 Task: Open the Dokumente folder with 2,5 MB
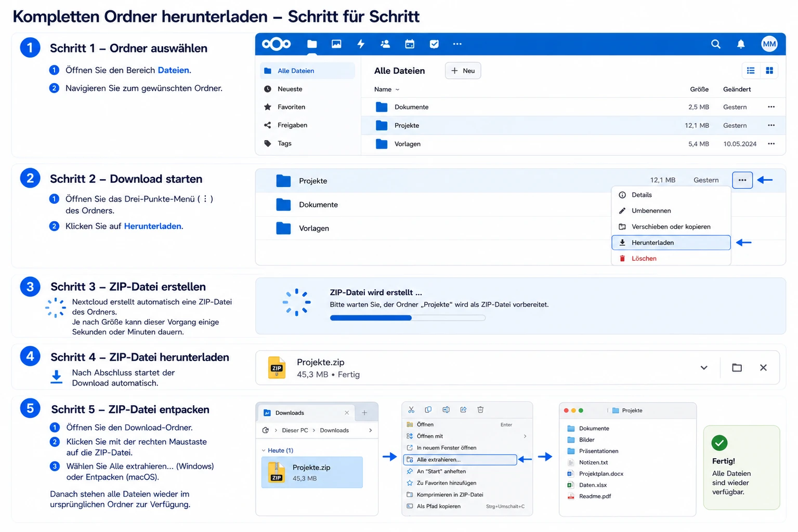[573, 107]
